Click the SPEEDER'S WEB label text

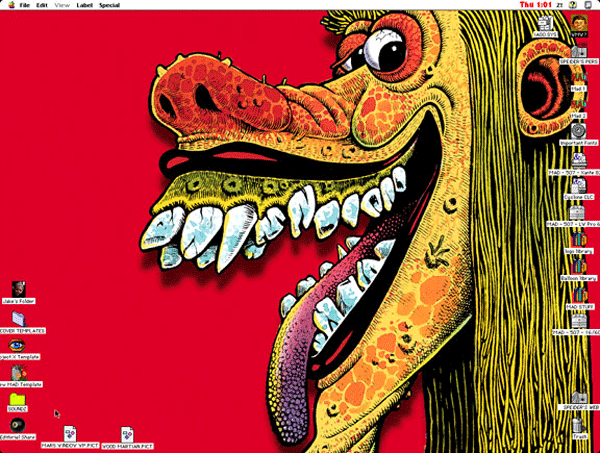tap(581, 407)
